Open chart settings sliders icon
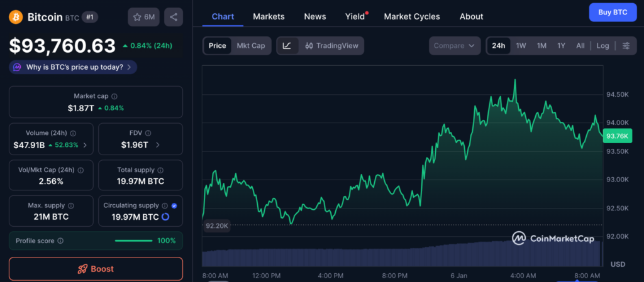Viewport: 644px width, 282px height. coord(626,46)
